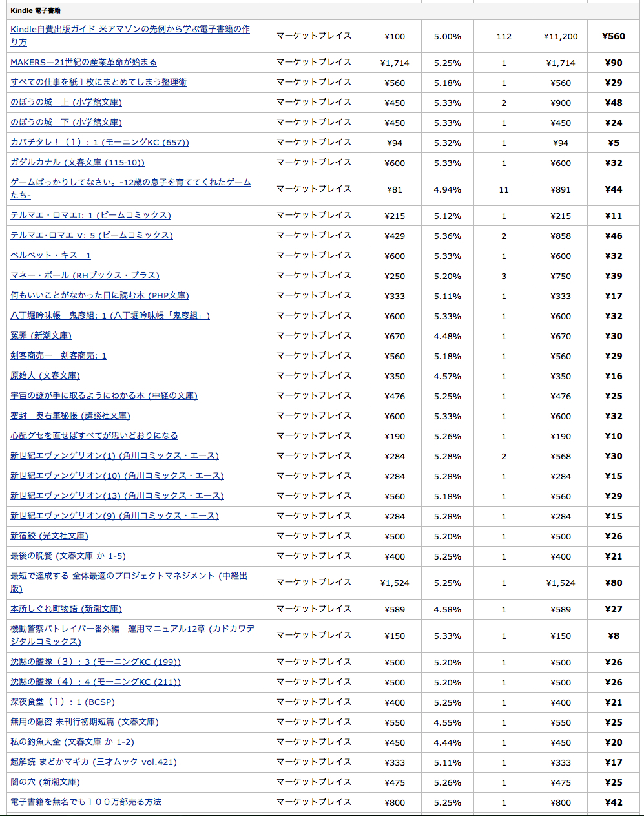The height and width of the screenshot is (816, 644).
Task: Click 電子書籍を無名でも１００万部売る方法 link
Action: pyautogui.click(x=86, y=802)
